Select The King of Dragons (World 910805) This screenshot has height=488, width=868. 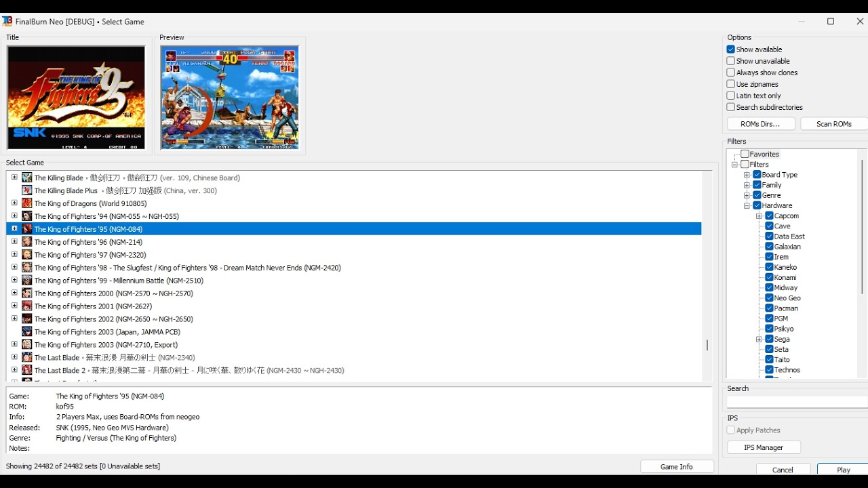[x=90, y=203]
